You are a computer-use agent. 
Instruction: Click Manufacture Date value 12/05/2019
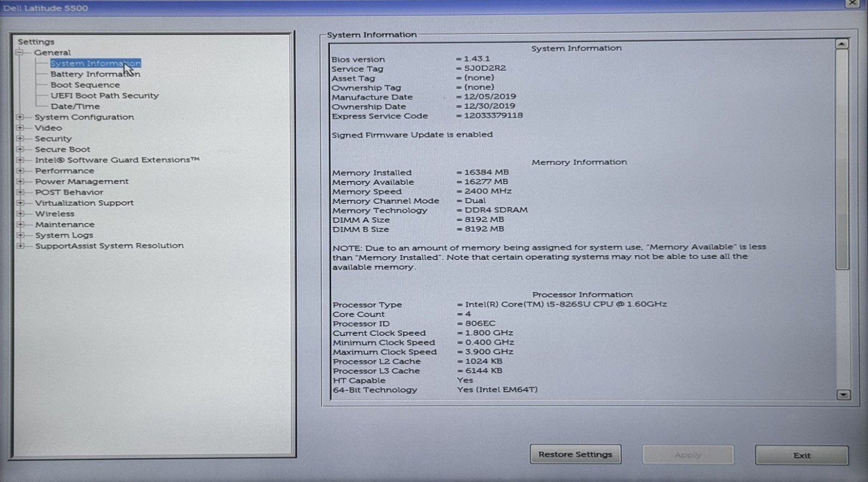click(490, 97)
